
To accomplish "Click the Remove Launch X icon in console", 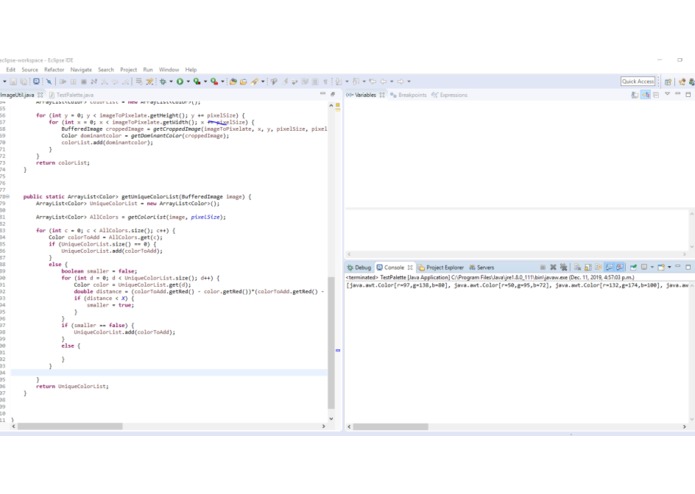I will coord(553,267).
